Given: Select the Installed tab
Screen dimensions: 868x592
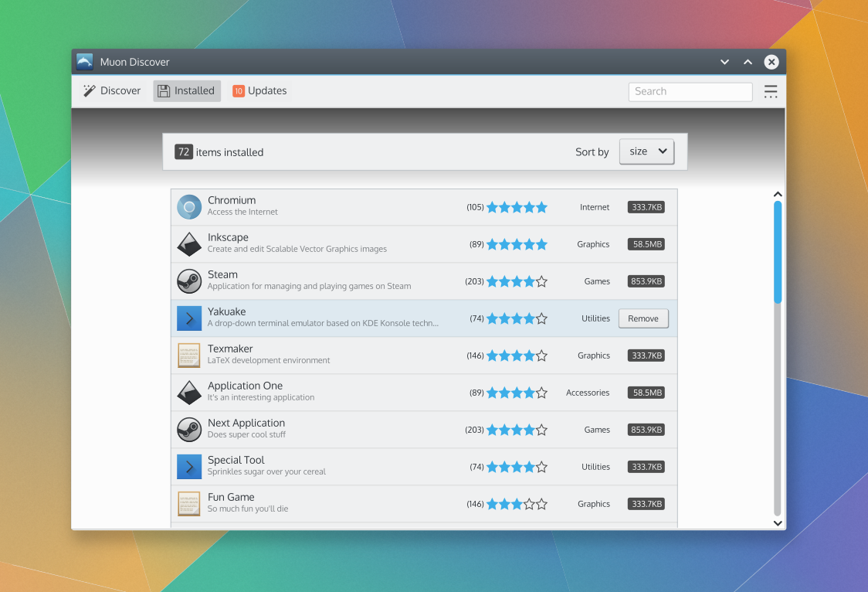Looking at the screenshot, I should pyautogui.click(x=187, y=91).
